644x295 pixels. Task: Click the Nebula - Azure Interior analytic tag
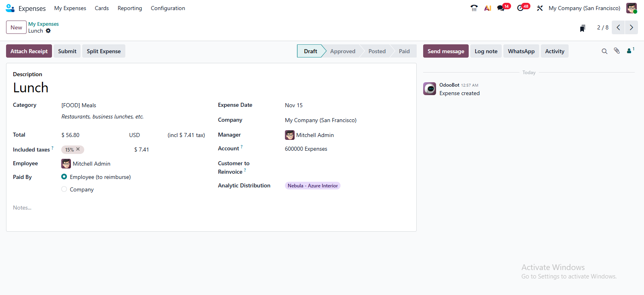(x=312, y=186)
